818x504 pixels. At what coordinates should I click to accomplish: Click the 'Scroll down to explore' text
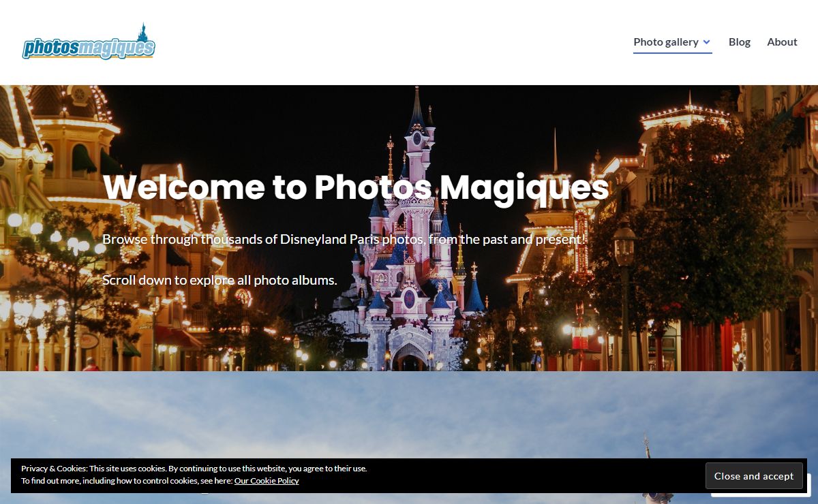pos(219,280)
